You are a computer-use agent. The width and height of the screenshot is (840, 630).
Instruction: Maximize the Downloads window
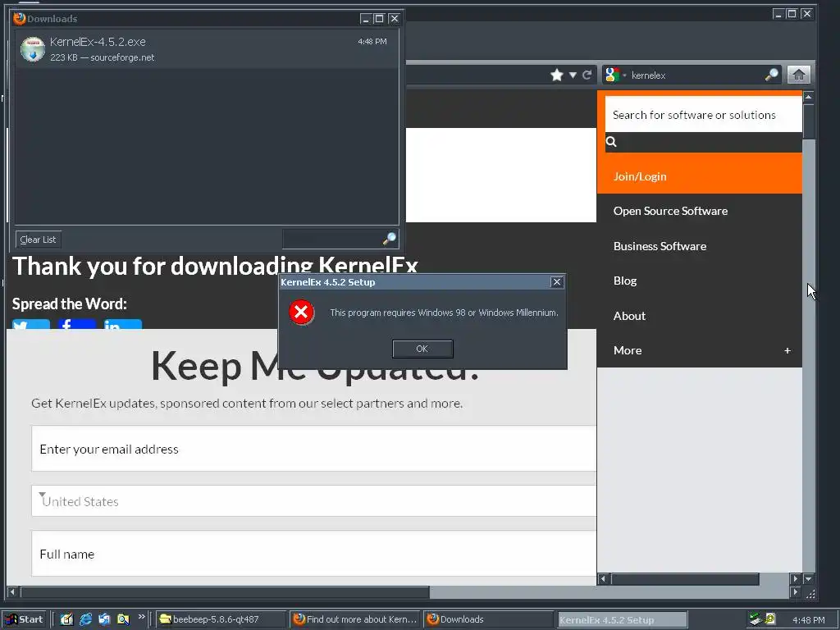click(x=379, y=19)
